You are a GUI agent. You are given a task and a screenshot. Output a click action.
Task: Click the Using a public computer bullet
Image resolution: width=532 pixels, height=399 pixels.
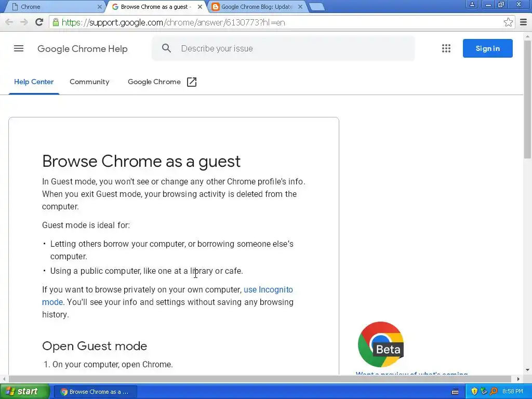[x=147, y=271]
